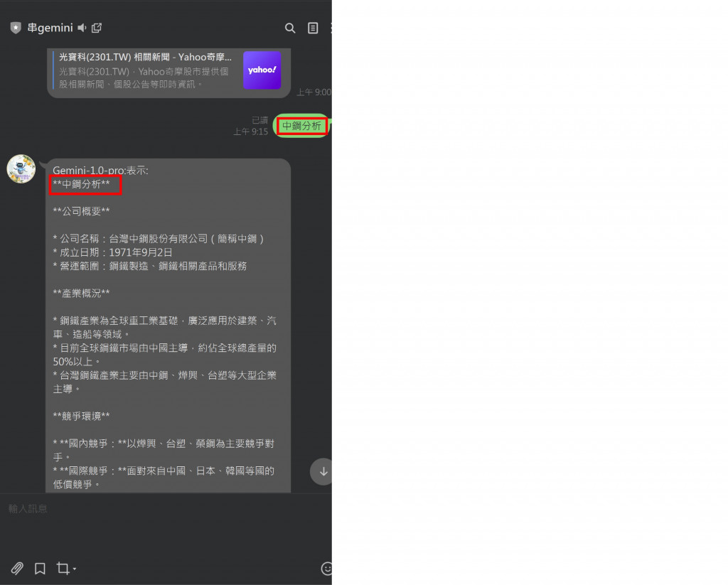This screenshot has height=585, width=728.
Task: Start screen capture with crop icon
Action: 63,568
